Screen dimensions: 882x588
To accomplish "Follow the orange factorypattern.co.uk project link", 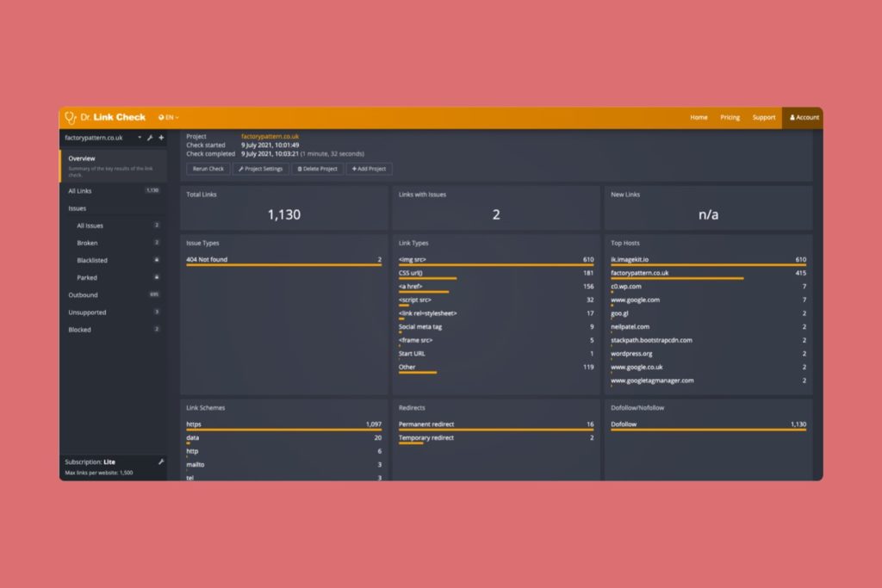I will pyautogui.click(x=270, y=136).
